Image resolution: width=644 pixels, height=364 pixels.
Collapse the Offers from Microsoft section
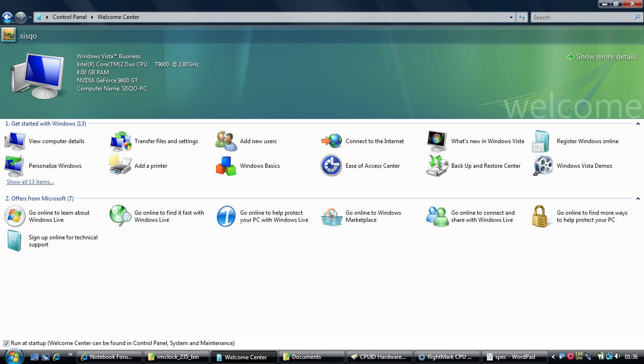(638, 199)
